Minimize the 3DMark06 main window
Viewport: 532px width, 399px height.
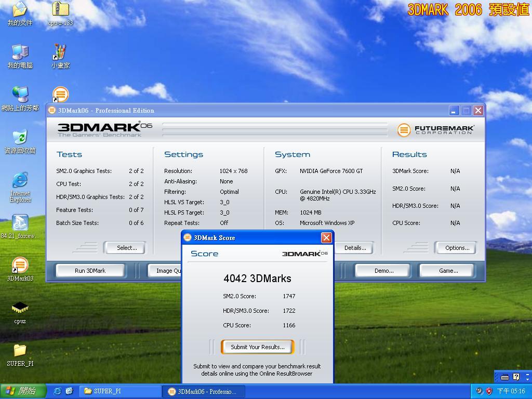[454, 110]
